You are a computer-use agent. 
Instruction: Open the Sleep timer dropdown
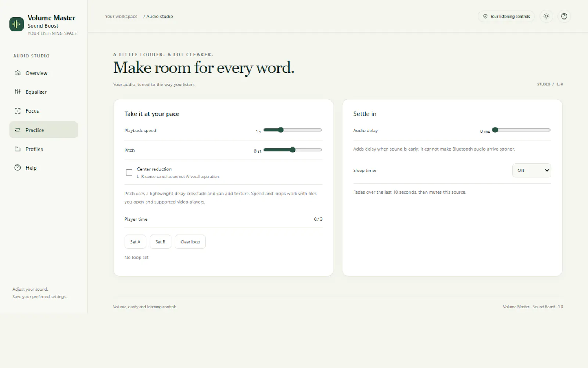(x=531, y=170)
